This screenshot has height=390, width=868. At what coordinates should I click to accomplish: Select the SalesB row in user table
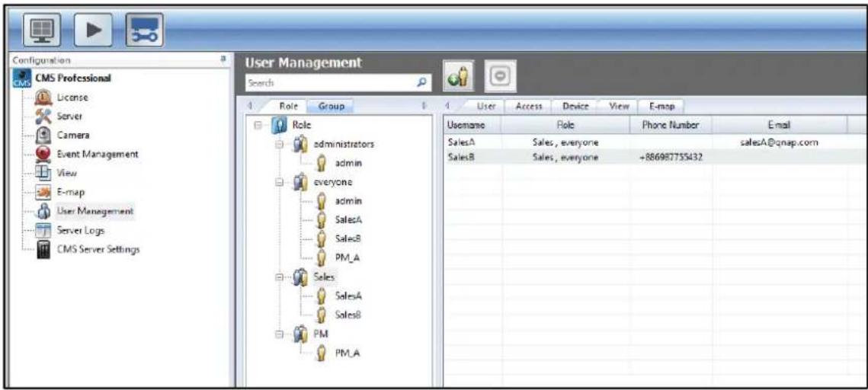pyautogui.click(x=655, y=157)
